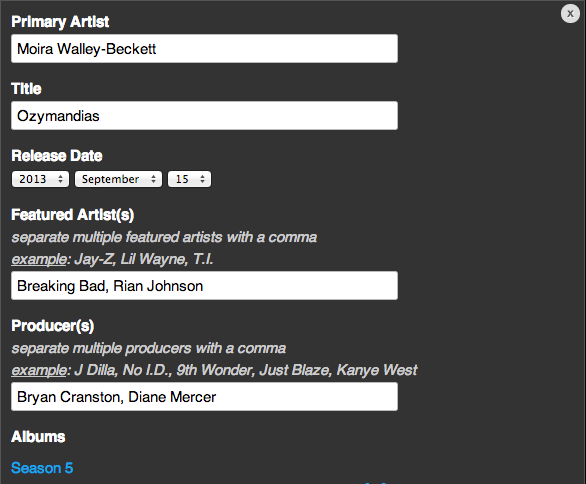Image resolution: width=586 pixels, height=484 pixels.
Task: Open the September month dropdown
Action: click(118, 179)
